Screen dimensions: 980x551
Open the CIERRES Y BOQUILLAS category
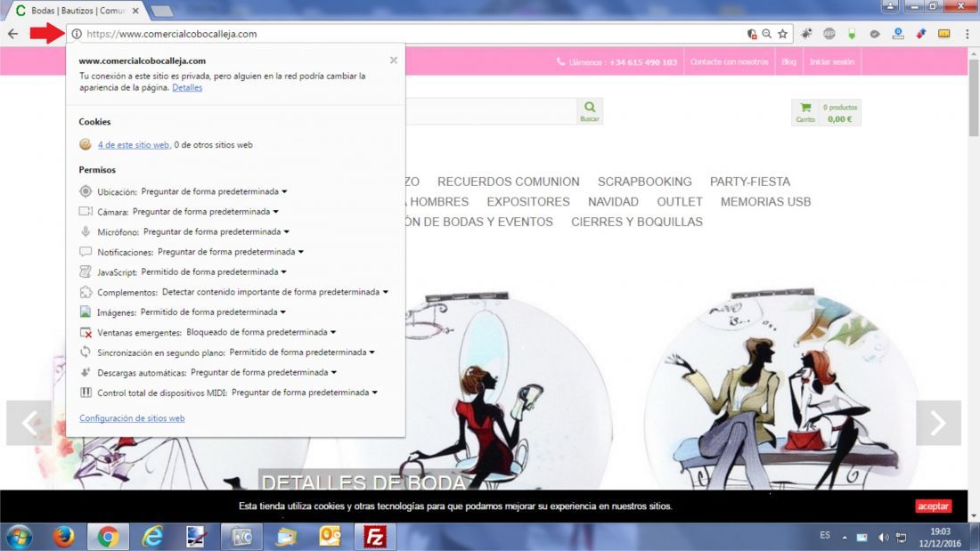pyautogui.click(x=637, y=222)
